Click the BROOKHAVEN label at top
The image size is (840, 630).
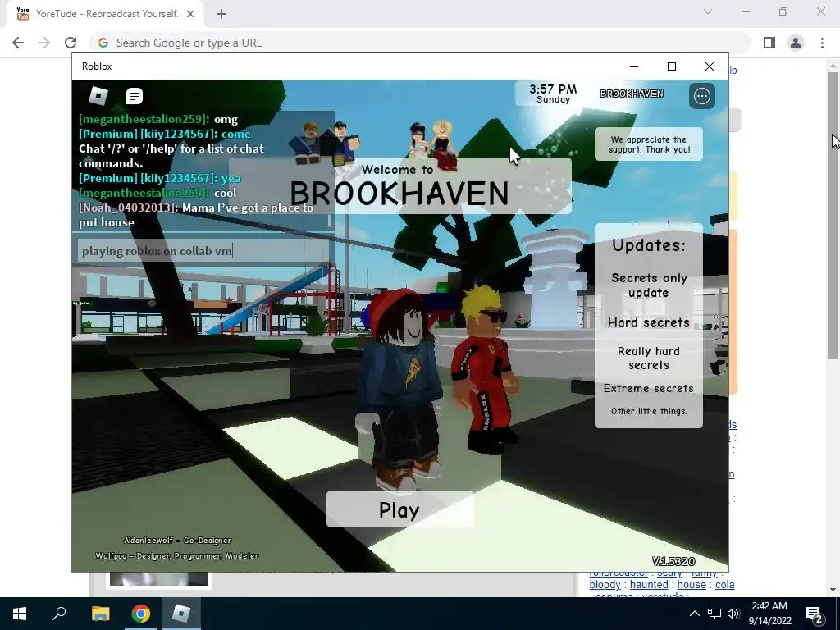tap(632, 94)
